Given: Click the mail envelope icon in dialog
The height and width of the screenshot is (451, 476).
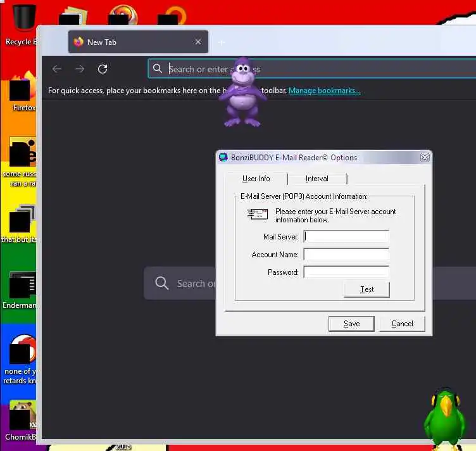Looking at the screenshot, I should [258, 214].
